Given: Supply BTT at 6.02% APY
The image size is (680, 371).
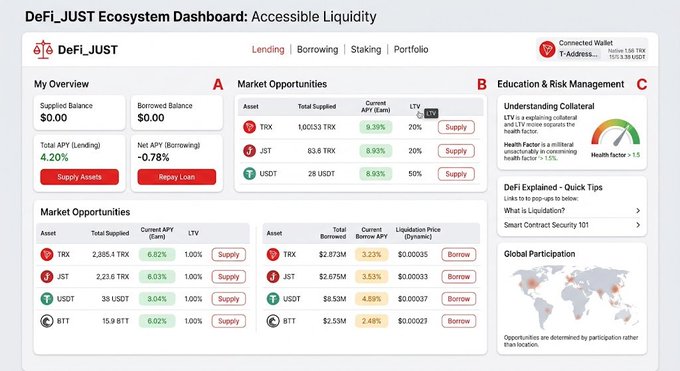Looking at the screenshot, I should 229,321.
